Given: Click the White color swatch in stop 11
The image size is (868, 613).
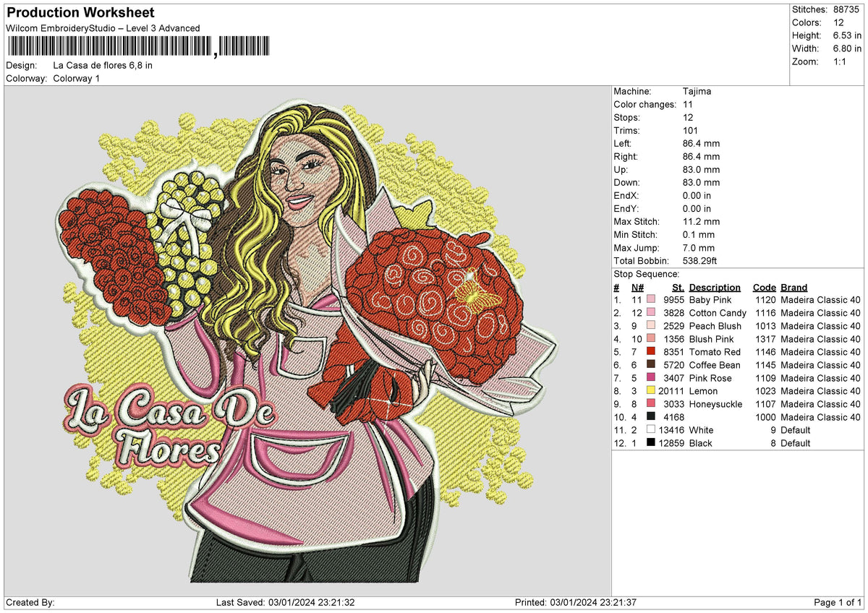Looking at the screenshot, I should pyautogui.click(x=651, y=429).
